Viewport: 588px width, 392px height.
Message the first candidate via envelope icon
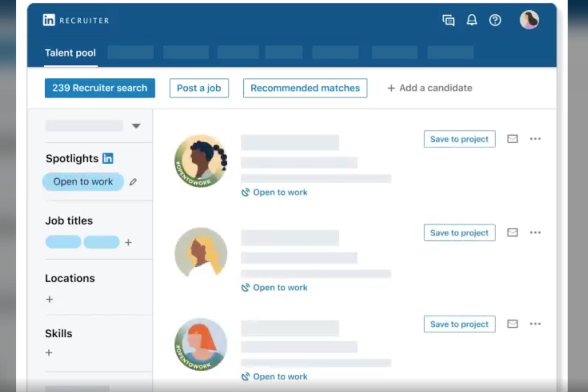512,139
